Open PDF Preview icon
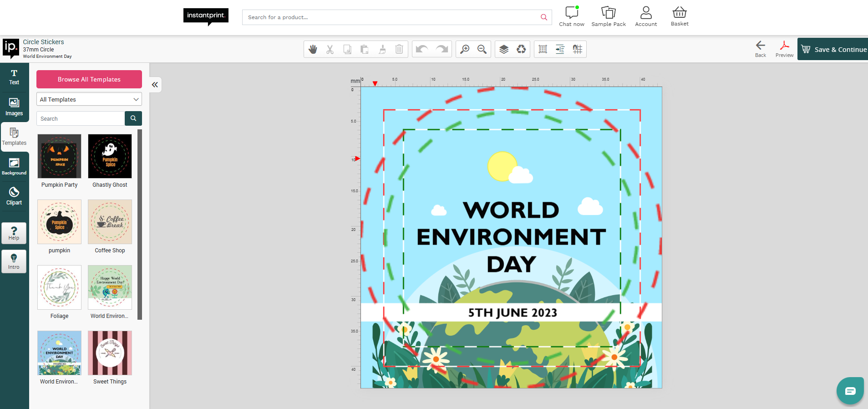 [x=784, y=48]
